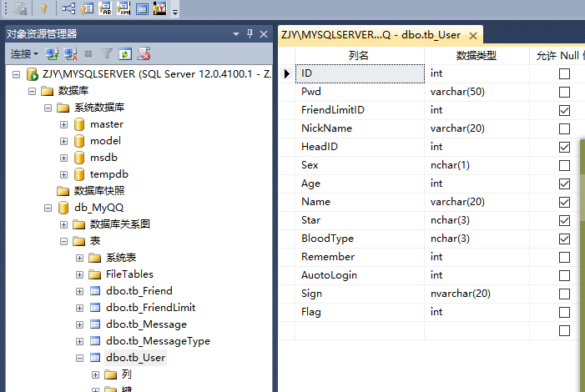Image resolution: width=585 pixels, height=392 pixels.
Task: Click the FileTables folder icon
Action: click(95, 274)
